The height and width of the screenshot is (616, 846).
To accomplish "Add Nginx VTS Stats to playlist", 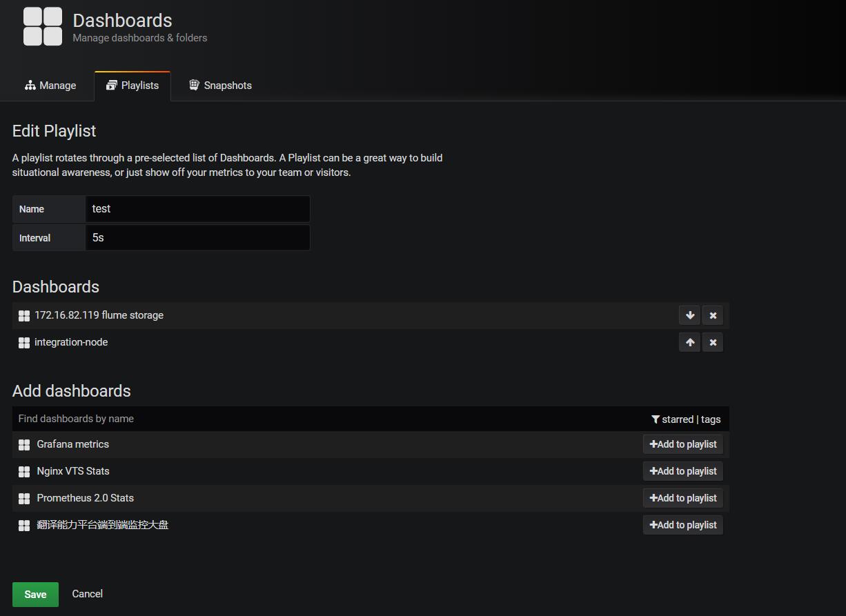I will point(682,471).
